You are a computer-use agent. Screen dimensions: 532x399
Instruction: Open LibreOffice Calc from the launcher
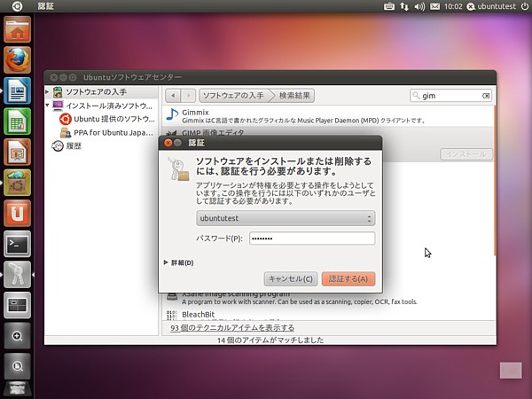[x=18, y=121]
